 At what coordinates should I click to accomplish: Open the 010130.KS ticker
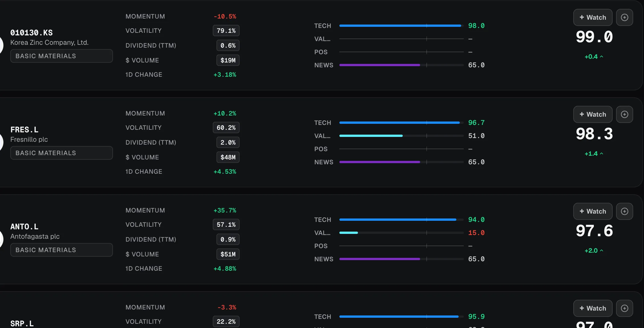pos(31,33)
